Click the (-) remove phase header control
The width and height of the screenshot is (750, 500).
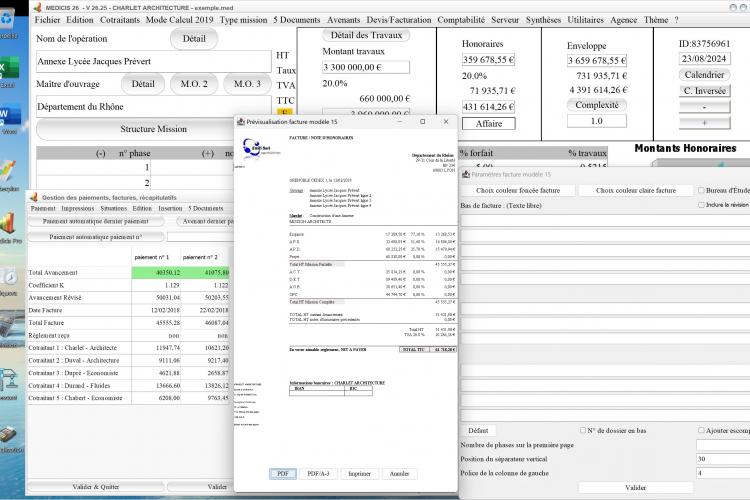point(100,153)
